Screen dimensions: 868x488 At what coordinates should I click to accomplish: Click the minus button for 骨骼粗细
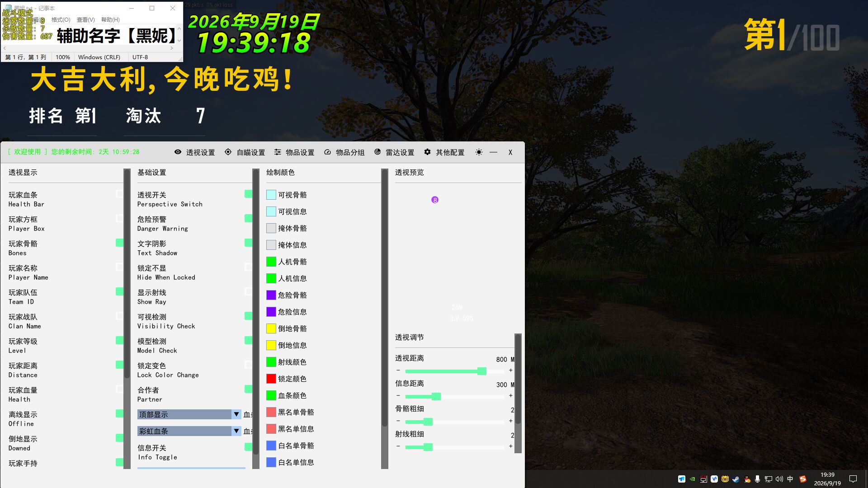(x=398, y=421)
